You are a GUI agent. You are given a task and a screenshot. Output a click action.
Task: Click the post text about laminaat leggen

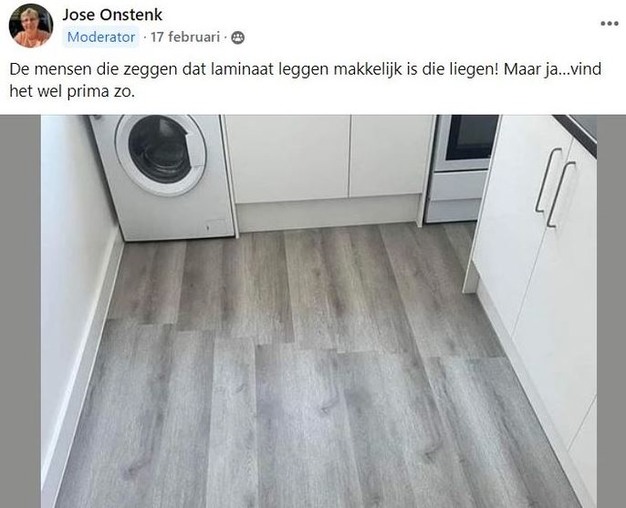tap(305, 80)
